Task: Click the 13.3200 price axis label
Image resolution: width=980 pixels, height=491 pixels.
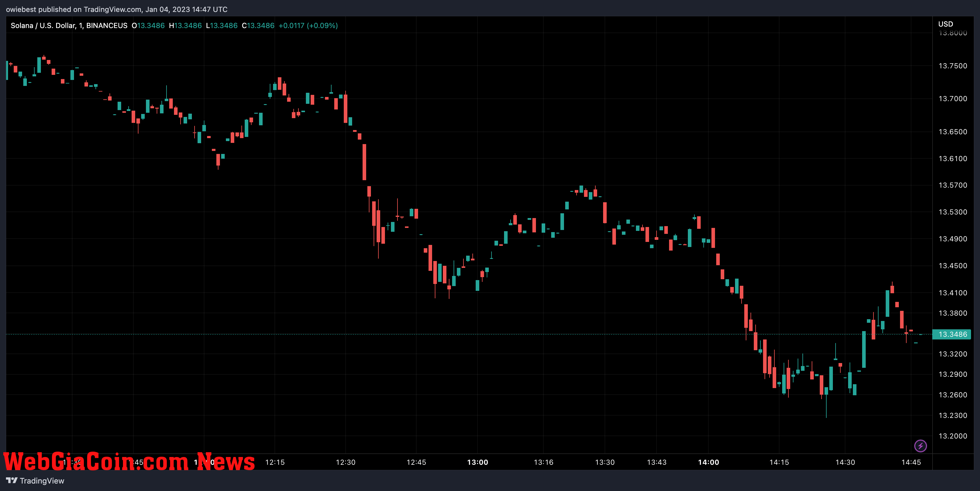Action: click(953, 354)
